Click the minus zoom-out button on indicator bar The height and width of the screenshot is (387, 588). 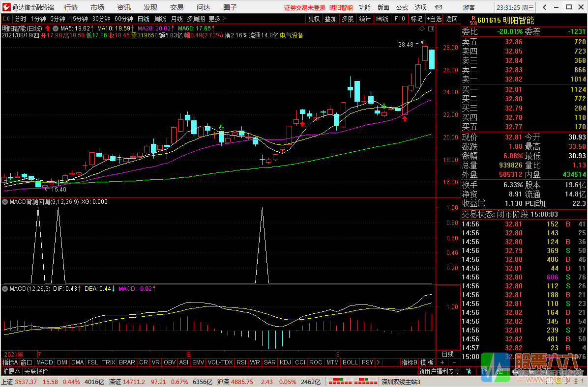[x=454, y=362]
